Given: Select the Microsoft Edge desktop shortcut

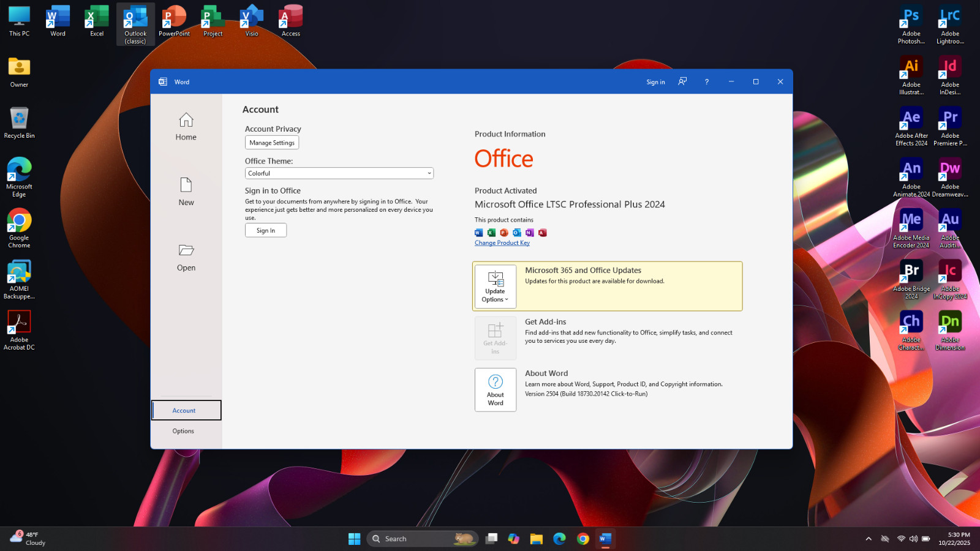Looking at the screenshot, I should click(x=19, y=178).
